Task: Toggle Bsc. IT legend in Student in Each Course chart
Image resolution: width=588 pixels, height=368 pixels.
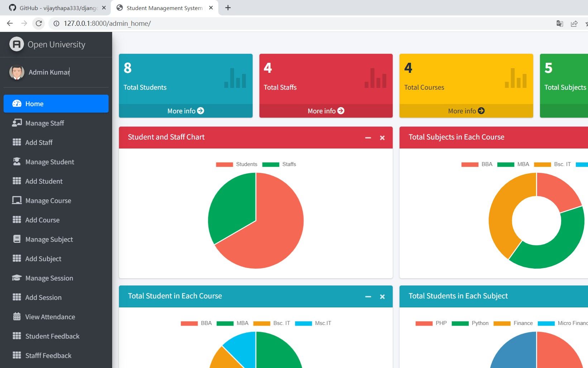Action: tap(272, 323)
